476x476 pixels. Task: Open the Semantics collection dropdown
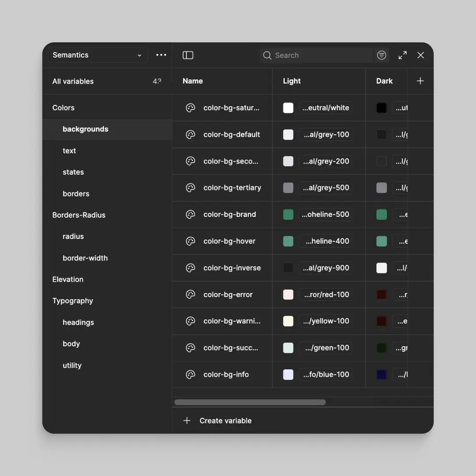(x=97, y=55)
